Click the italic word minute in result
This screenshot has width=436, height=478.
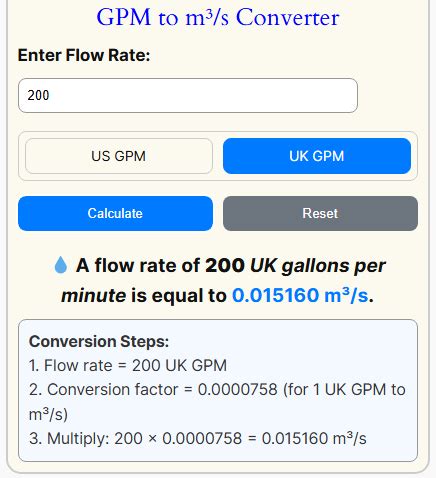(x=94, y=296)
